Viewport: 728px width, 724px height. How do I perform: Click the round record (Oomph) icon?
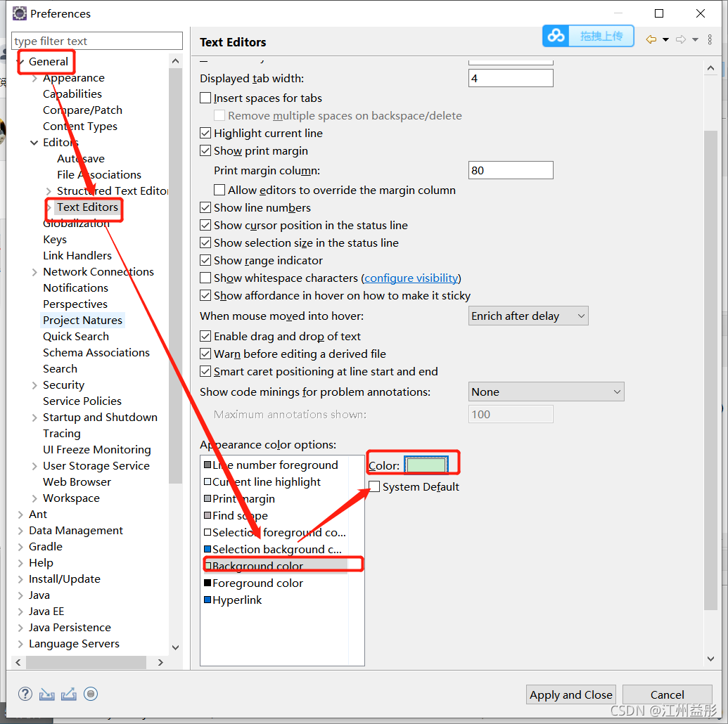click(91, 694)
